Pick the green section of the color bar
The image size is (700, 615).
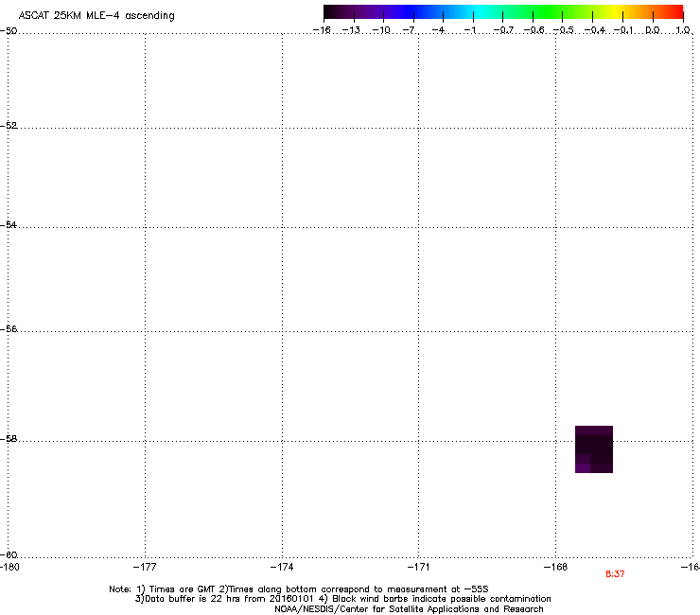tap(549, 12)
